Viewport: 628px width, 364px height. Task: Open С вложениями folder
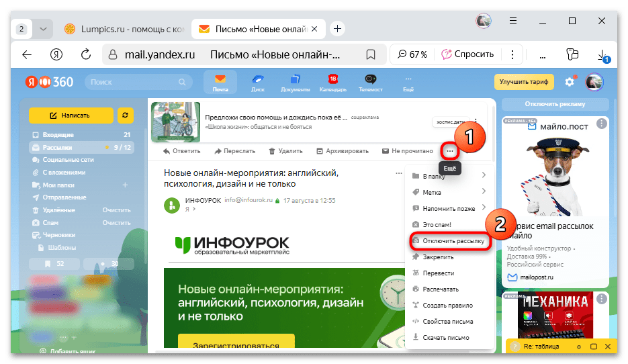[x=81, y=173]
